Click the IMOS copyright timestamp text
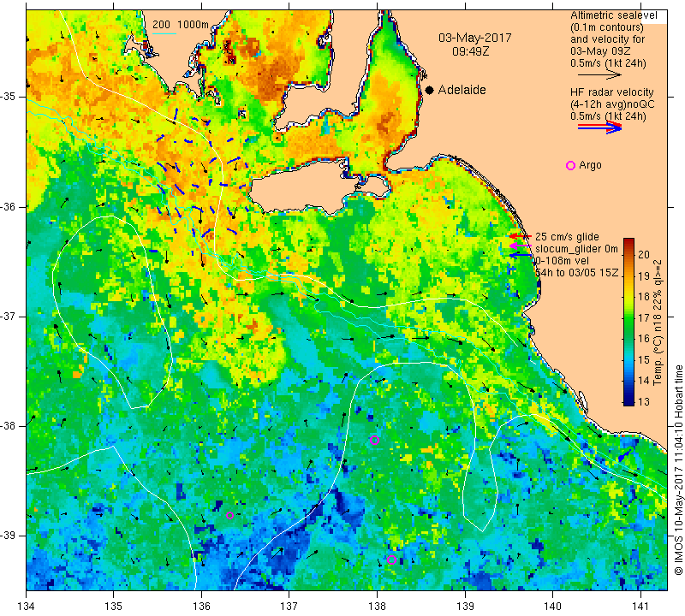This screenshot has height=616, width=685. 678,470
